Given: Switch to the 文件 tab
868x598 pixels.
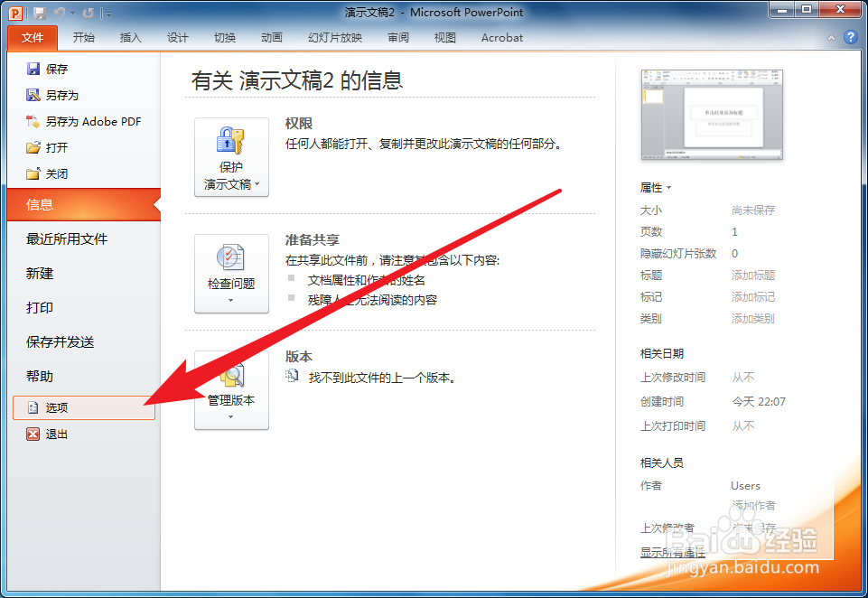Looking at the screenshot, I should (33, 38).
